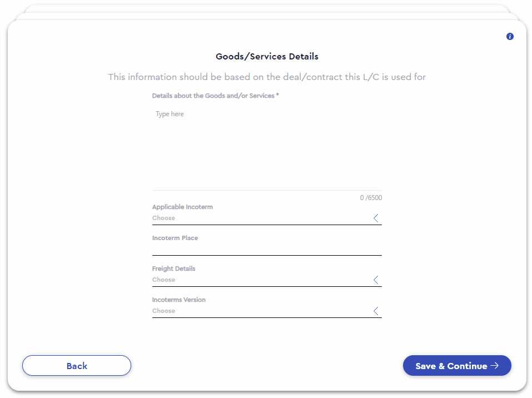Click the subtitle about the deal/contract L/C
This screenshot has height=398, width=532.
[x=267, y=77]
